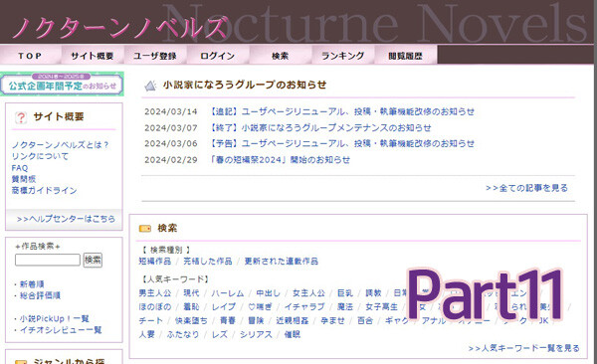
Task: Select the 女主人公 keyword
Action: click(x=308, y=293)
